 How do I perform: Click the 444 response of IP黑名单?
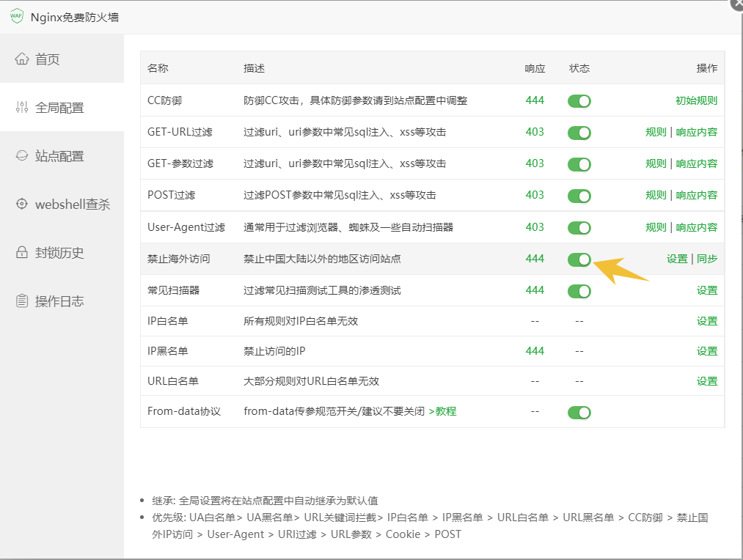point(535,351)
